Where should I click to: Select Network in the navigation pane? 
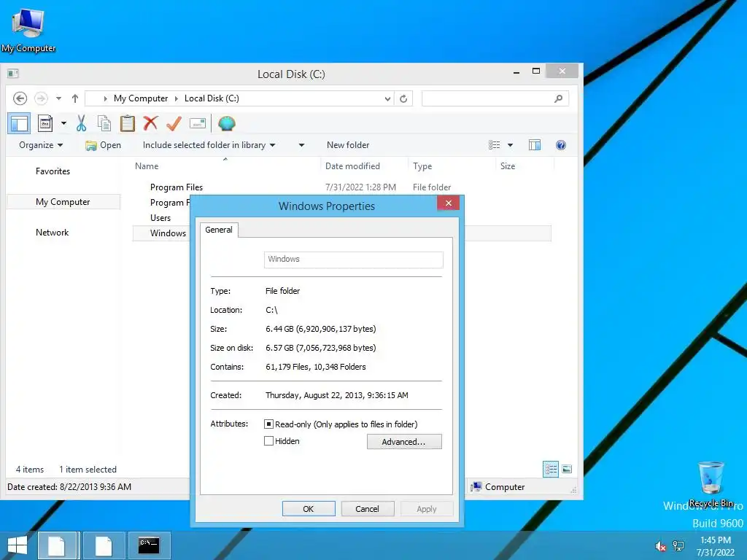click(53, 233)
